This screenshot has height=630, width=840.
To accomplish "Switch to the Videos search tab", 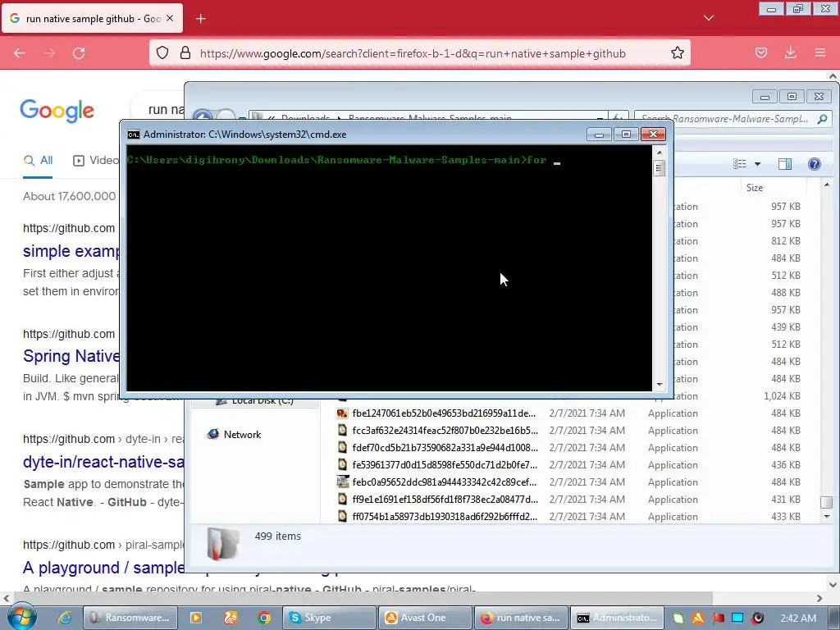I will pyautogui.click(x=96, y=160).
